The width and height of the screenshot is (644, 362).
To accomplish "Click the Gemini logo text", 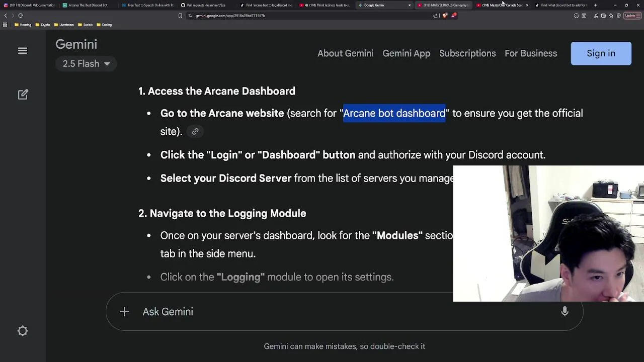I will click(76, 44).
